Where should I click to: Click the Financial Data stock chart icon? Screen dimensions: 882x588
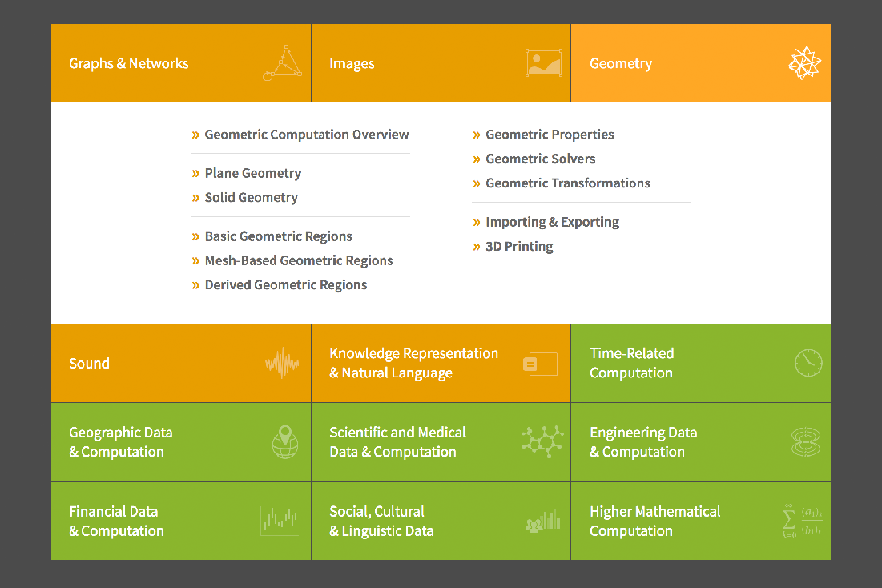tap(280, 521)
